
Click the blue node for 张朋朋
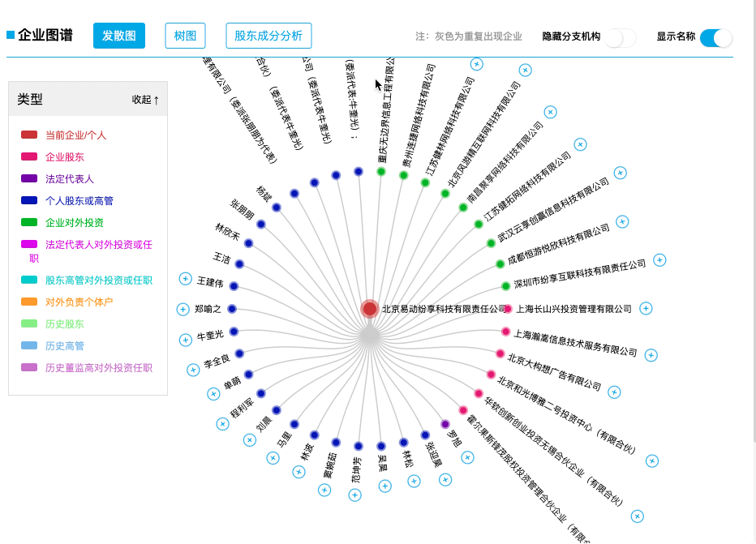tap(261, 224)
